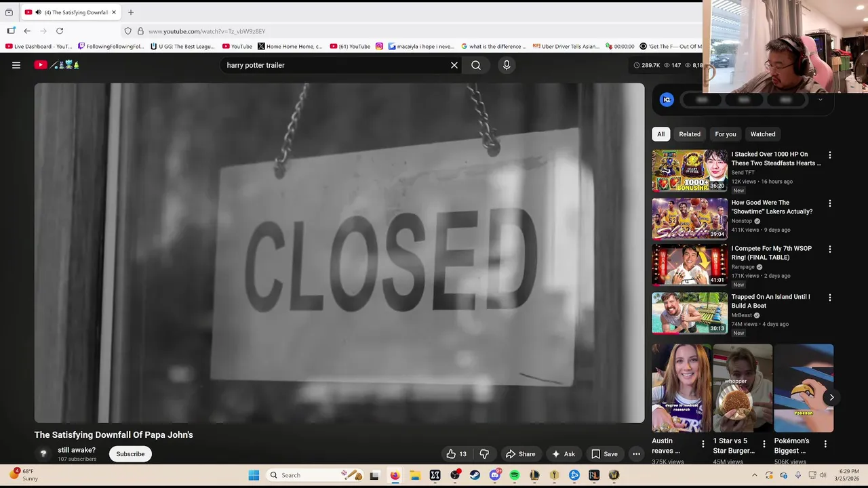Select the Related filter chip

[690, 134]
